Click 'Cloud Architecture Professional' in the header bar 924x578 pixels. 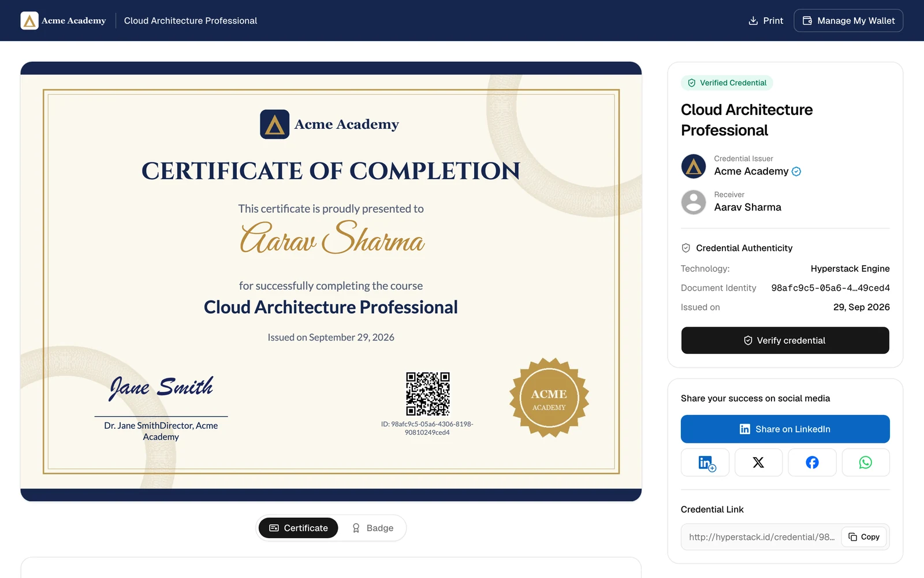pos(191,21)
